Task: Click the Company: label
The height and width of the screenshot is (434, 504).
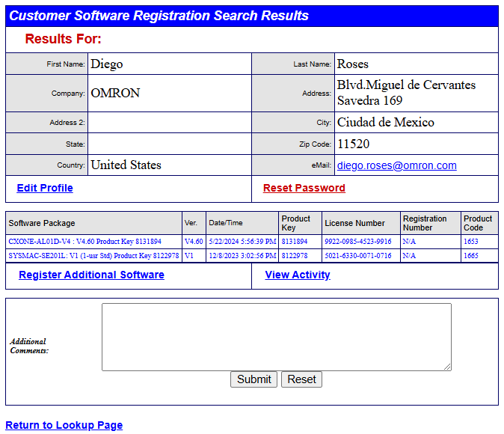Action: tap(68, 94)
